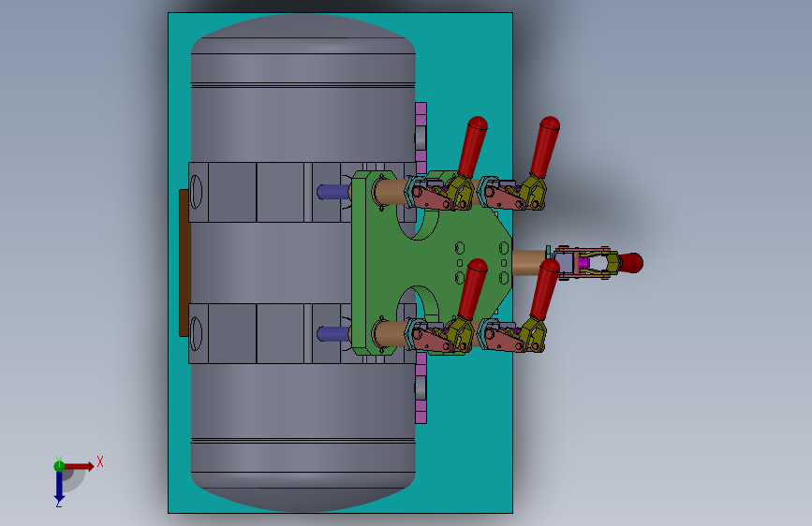Viewport: 812px width, 526px height.
Task: Select the lower magenta block stack
Action: coord(421,388)
